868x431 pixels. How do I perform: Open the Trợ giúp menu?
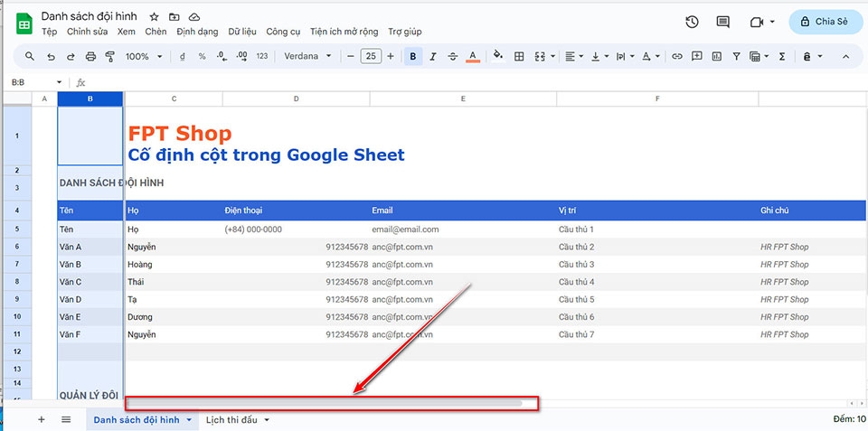point(405,33)
